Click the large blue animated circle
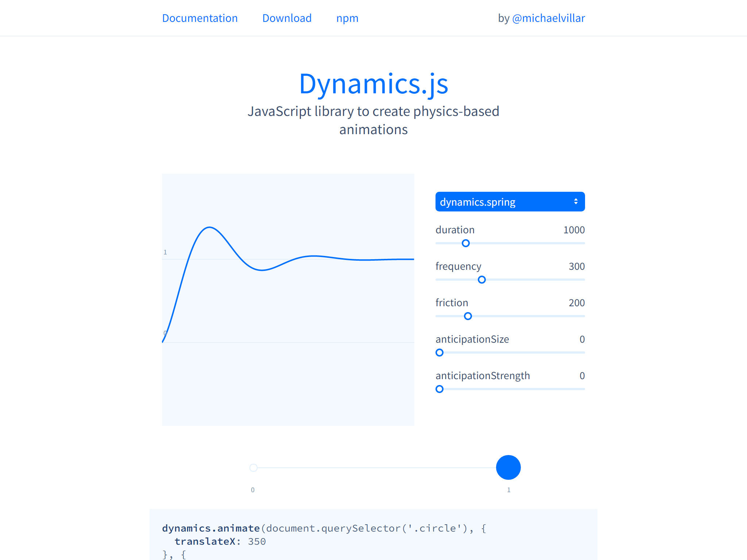 click(508, 467)
